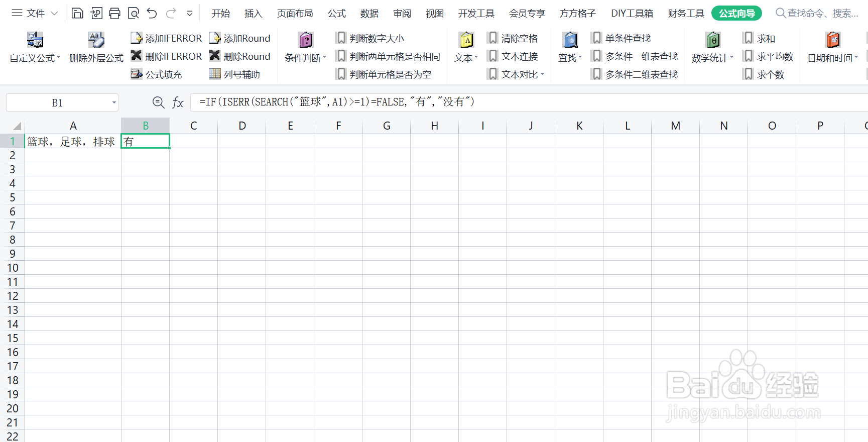The image size is (868, 442).
Task: Open the quick access customize dropdown
Action: tap(190, 14)
